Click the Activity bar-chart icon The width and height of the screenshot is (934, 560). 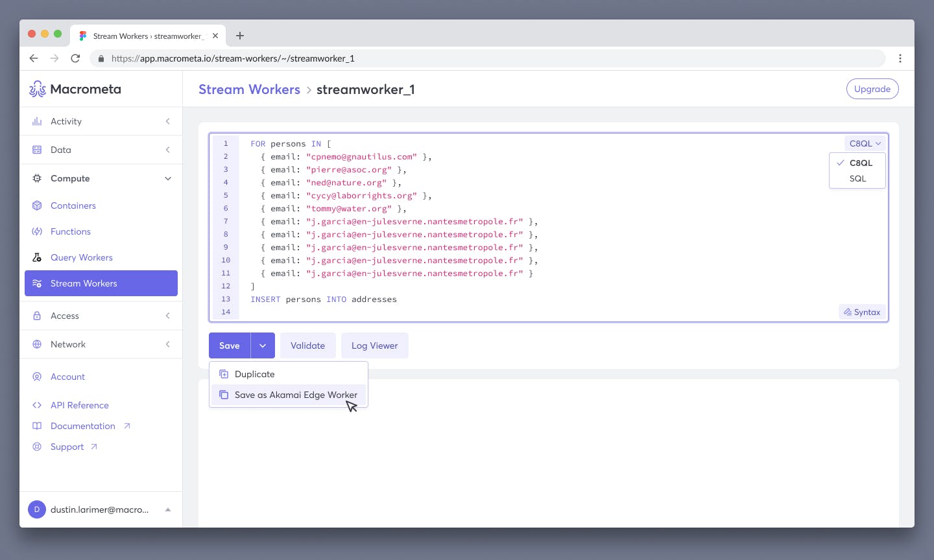click(x=37, y=121)
